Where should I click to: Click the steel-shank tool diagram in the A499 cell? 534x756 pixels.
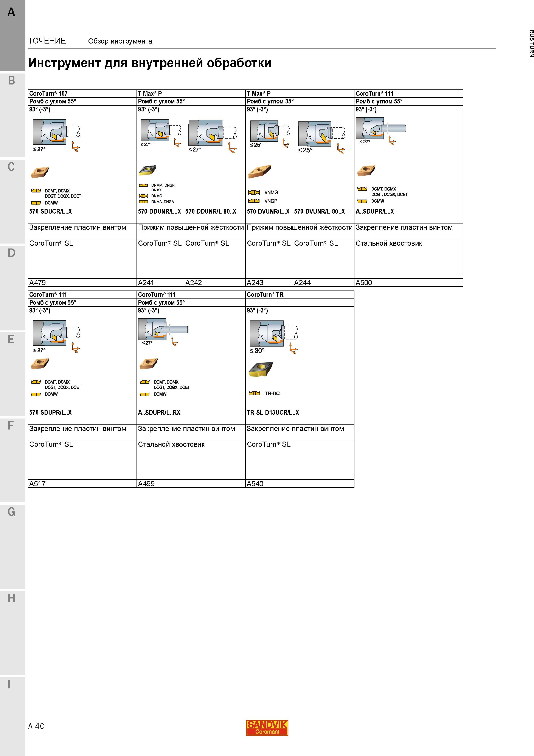tap(163, 332)
